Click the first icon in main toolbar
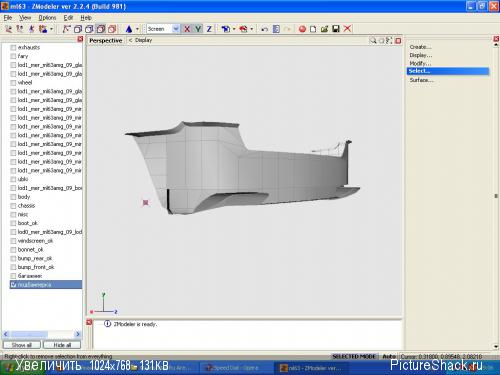 pos(8,29)
